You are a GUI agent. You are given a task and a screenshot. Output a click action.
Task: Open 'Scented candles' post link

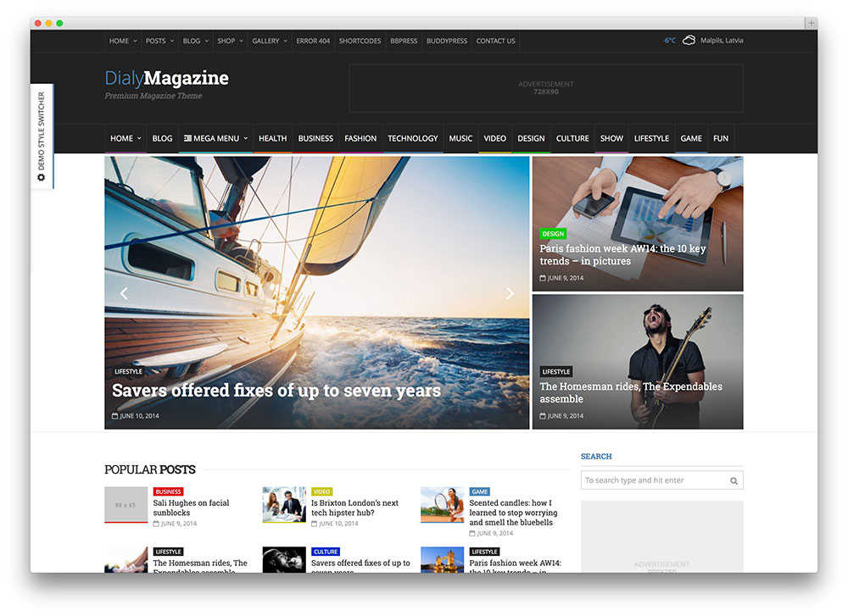point(513,513)
